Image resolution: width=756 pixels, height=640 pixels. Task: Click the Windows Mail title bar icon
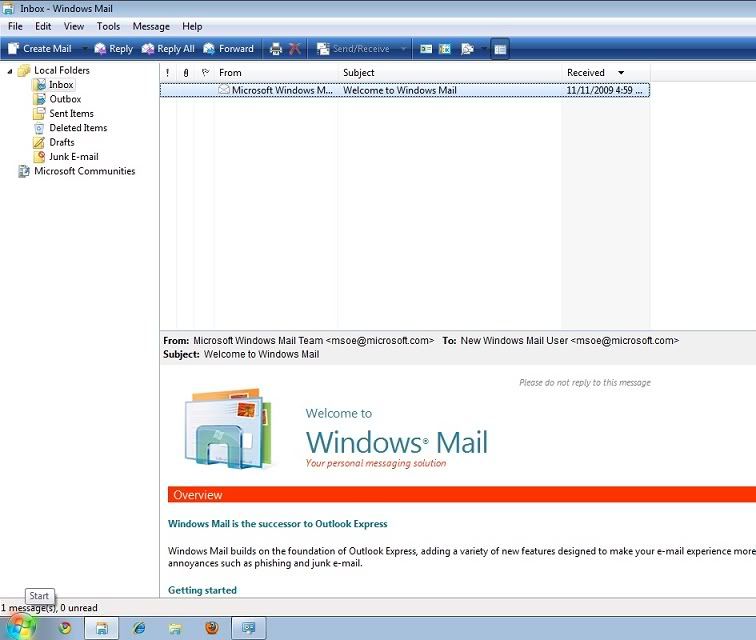tap(8, 8)
